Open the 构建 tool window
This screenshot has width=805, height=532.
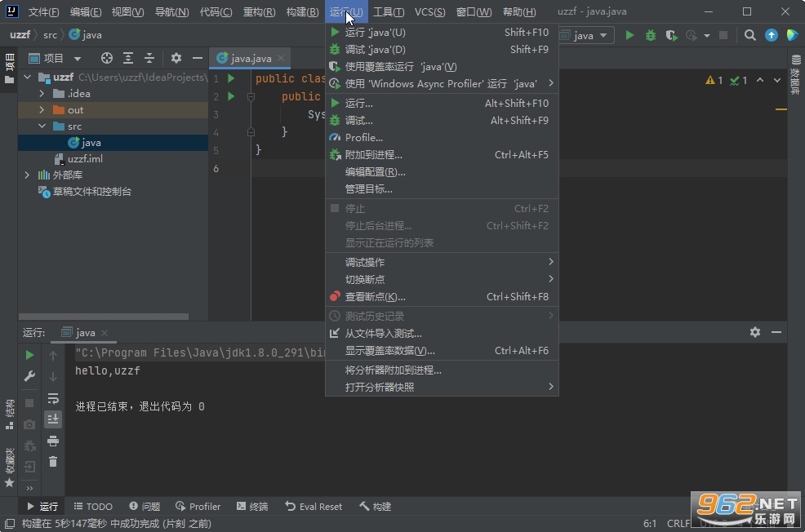[x=376, y=507]
